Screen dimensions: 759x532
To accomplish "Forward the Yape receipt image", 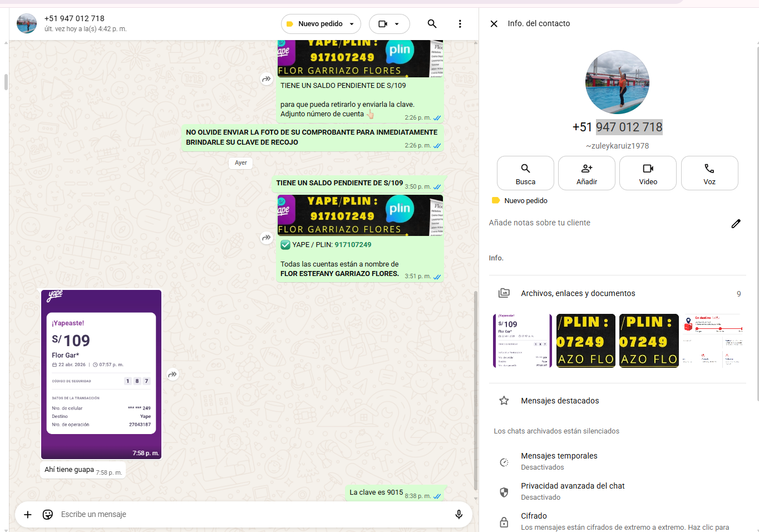I will pyautogui.click(x=172, y=375).
